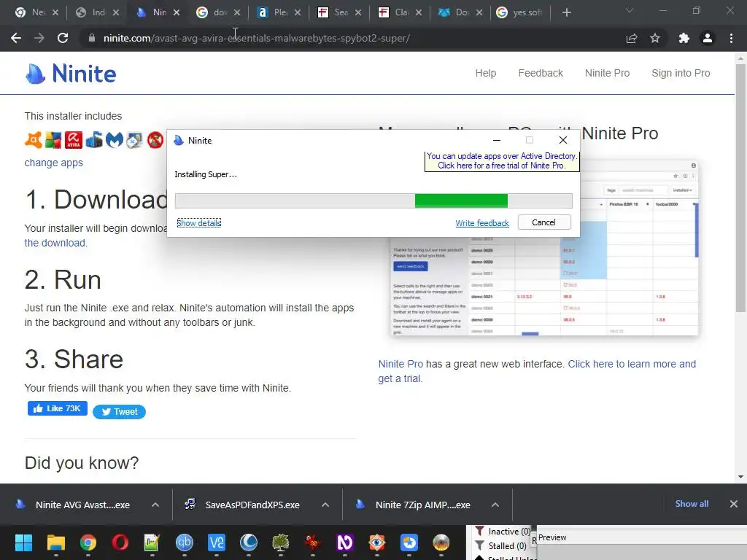Click the Ninite Pro free trial tooltip
Viewport: 747px width, 560px height.
click(x=502, y=161)
